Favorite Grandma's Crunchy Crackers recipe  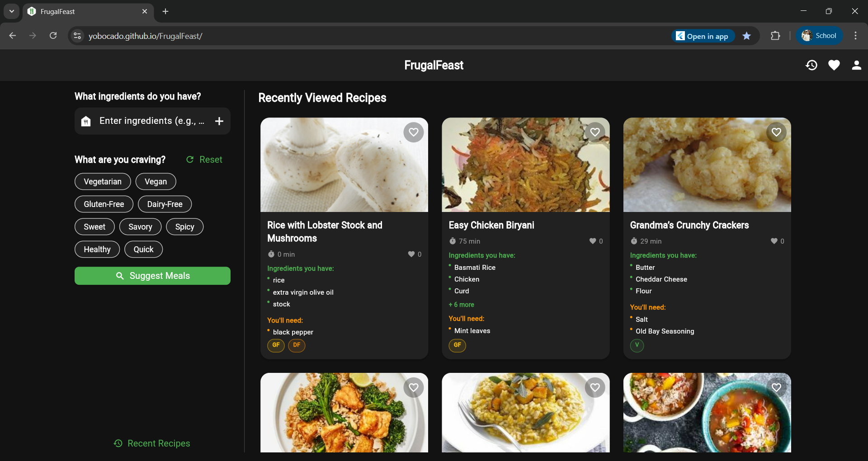pyautogui.click(x=777, y=132)
